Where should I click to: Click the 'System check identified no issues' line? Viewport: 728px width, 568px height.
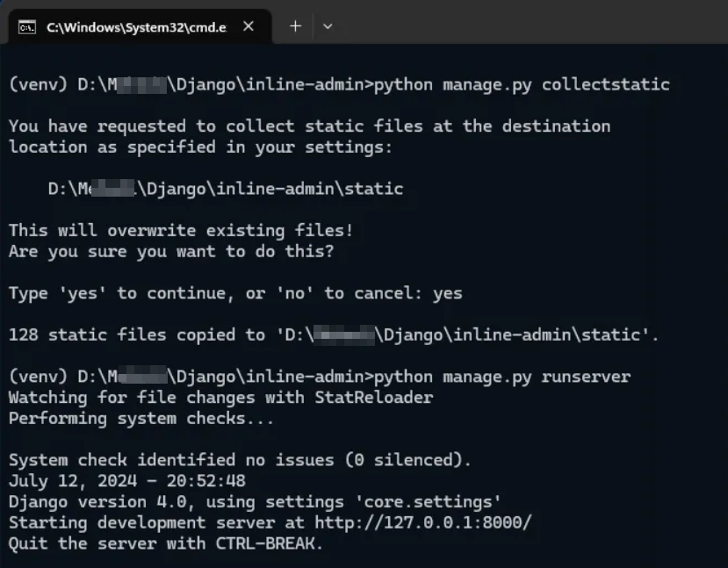(x=237, y=459)
